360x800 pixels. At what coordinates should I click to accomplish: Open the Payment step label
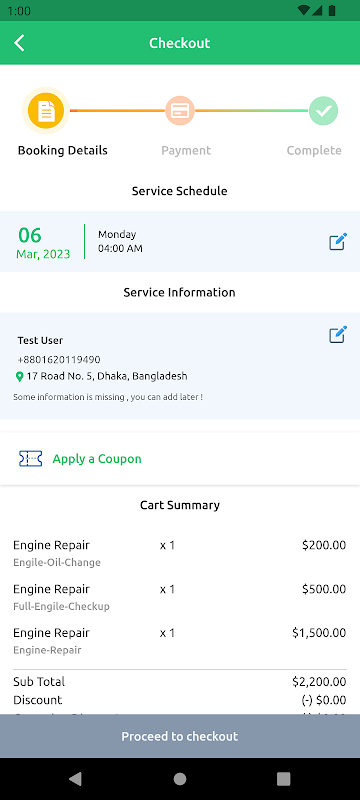(x=186, y=151)
